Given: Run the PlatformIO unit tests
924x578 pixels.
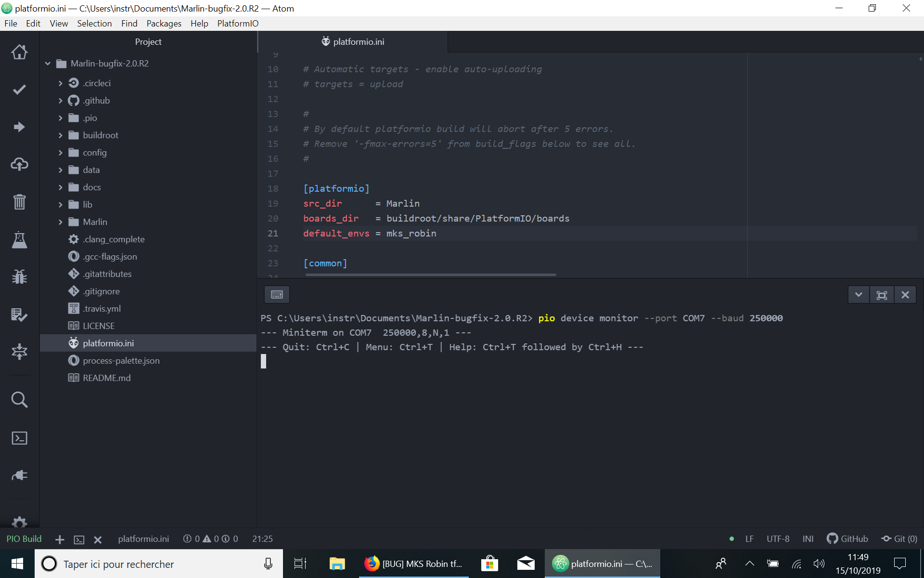Looking at the screenshot, I should coord(19,240).
